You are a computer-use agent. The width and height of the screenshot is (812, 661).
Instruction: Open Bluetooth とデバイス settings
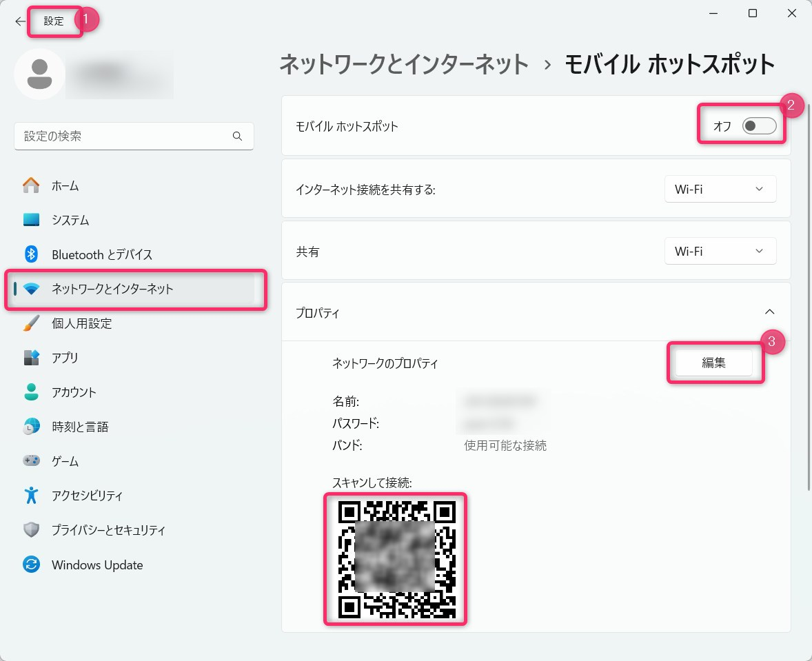pos(134,254)
